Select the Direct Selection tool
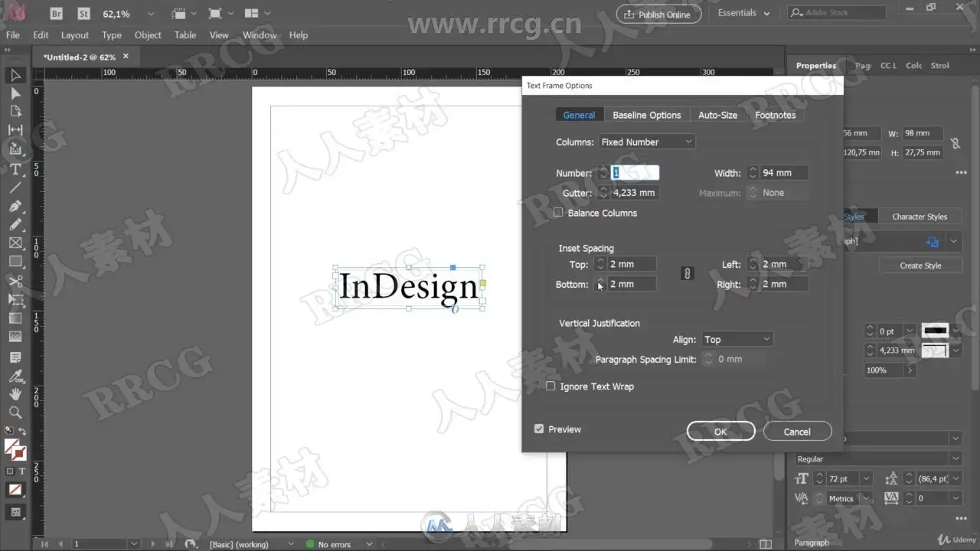Viewport: 980px width, 551px height. (x=15, y=93)
